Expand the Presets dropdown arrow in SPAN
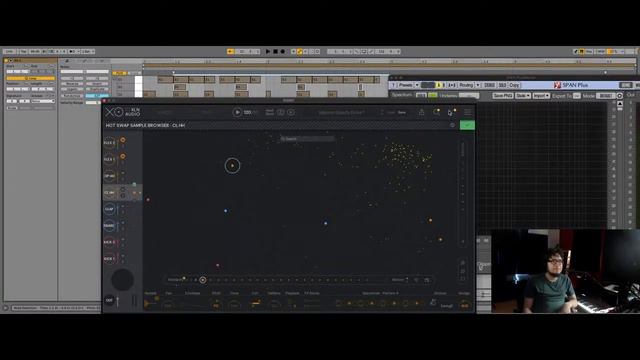The image size is (640, 360). point(417,85)
